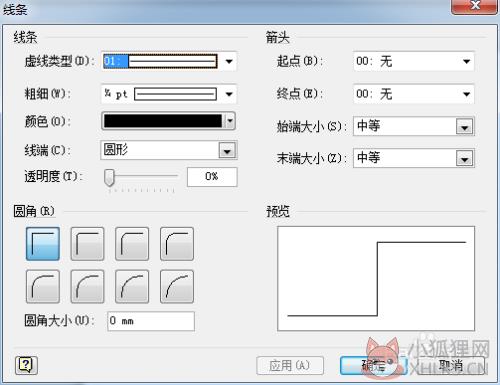
Task: Select the sixth rounded corner style icon
Action: 87,287
